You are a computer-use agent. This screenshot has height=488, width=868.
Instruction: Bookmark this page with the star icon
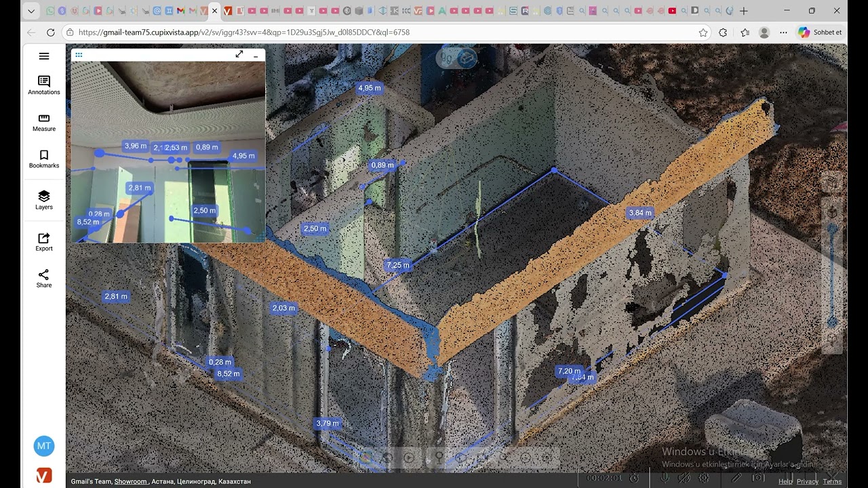703,33
